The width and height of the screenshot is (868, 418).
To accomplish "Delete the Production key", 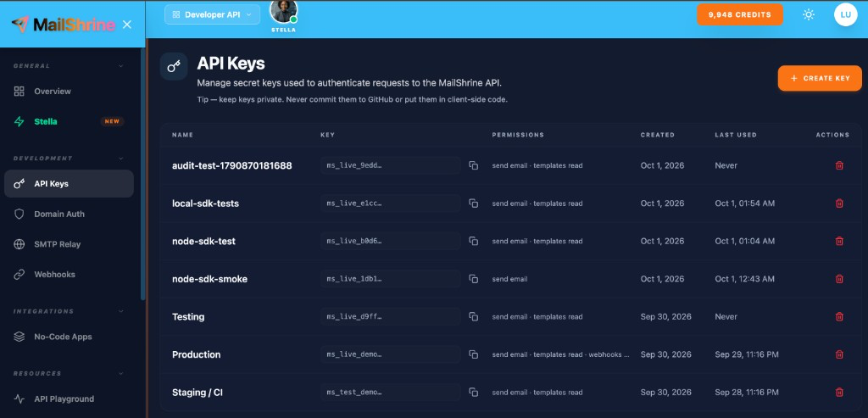I will pyautogui.click(x=839, y=354).
